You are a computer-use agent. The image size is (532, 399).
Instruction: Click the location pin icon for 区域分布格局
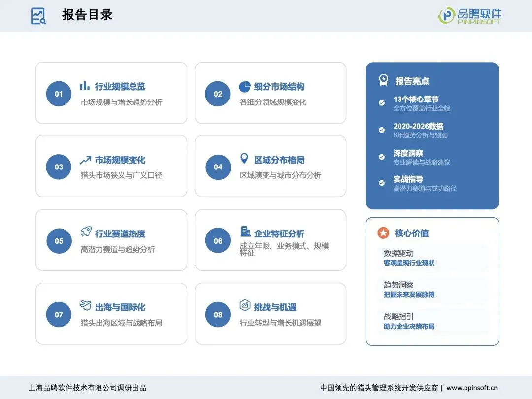click(x=244, y=159)
